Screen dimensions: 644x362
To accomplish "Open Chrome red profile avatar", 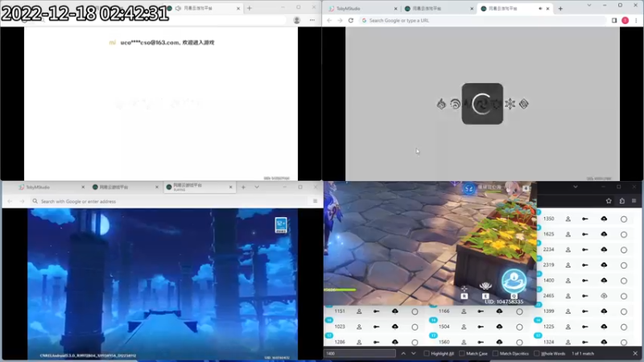I will pos(625,20).
